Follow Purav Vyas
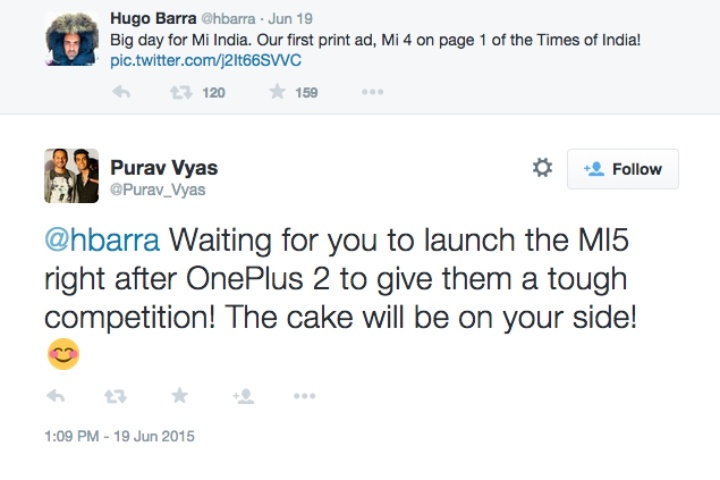Screen dimensions: 720x480 [x=623, y=169]
